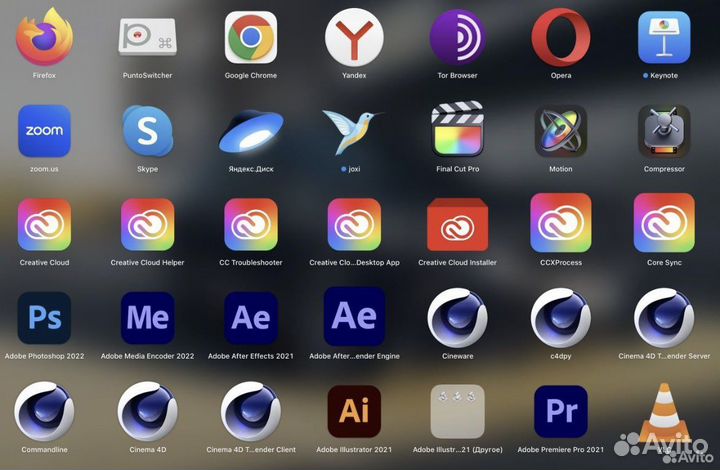Open the Commandline app
The image size is (720, 470).
(44, 412)
